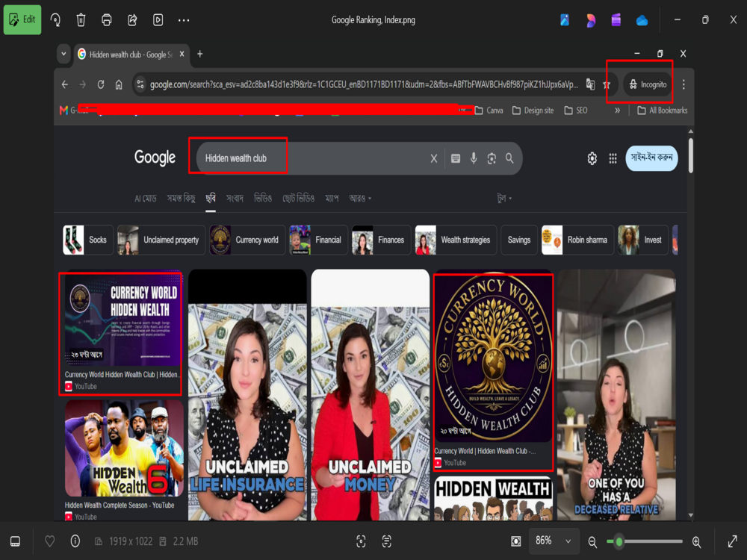
Task: Enter full screen with expand arrows icon
Action: pyautogui.click(x=732, y=541)
